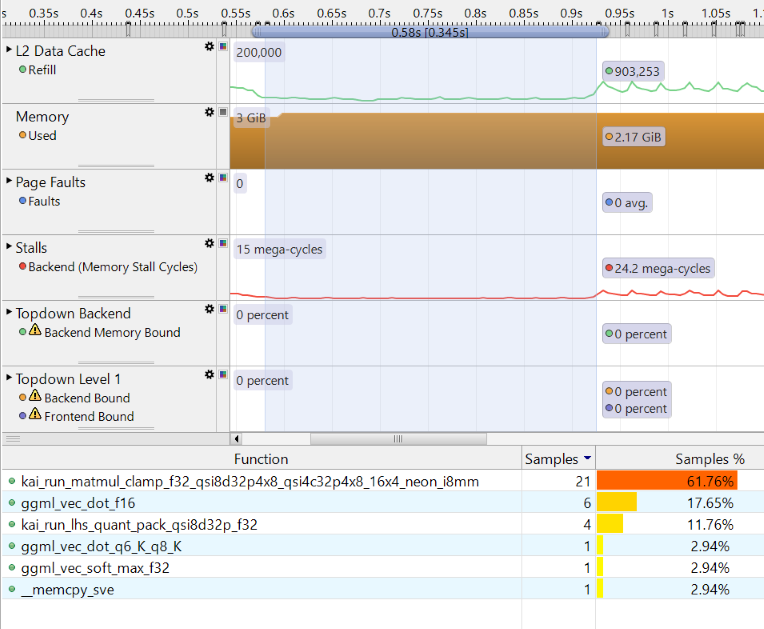Click the 0.58s selection range marker

pos(430,33)
